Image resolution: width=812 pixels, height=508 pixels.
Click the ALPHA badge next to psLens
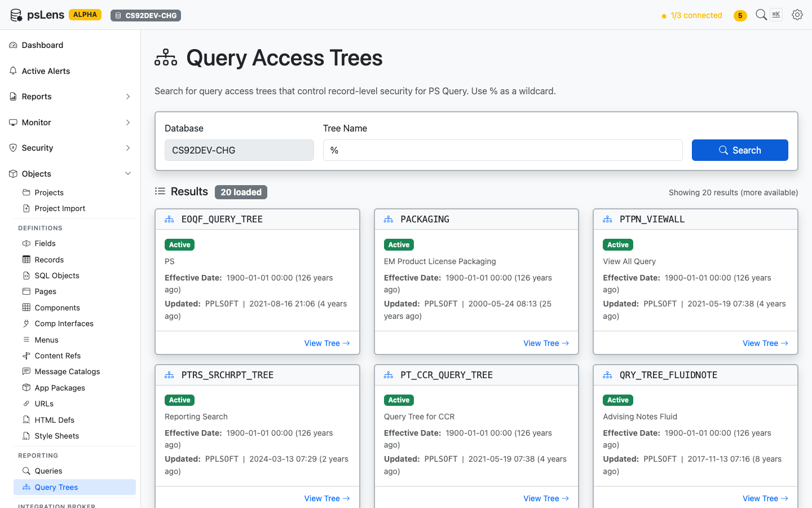(85, 15)
